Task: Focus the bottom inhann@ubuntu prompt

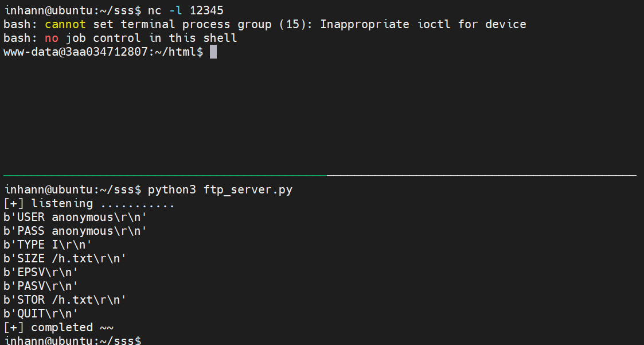Action: click(73, 340)
